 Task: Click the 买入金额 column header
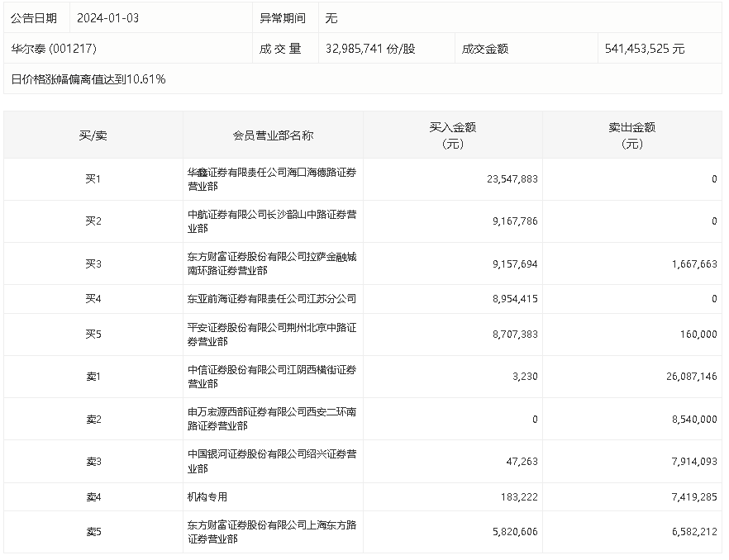tap(453, 135)
